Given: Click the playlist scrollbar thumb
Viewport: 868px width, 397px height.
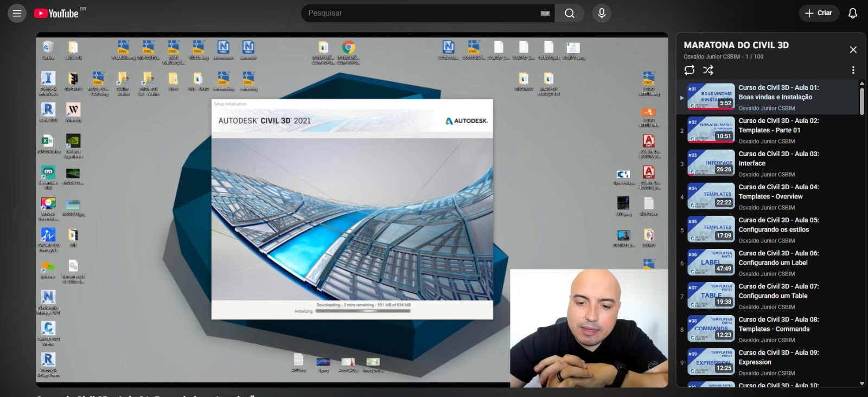Looking at the screenshot, I should click(861, 100).
